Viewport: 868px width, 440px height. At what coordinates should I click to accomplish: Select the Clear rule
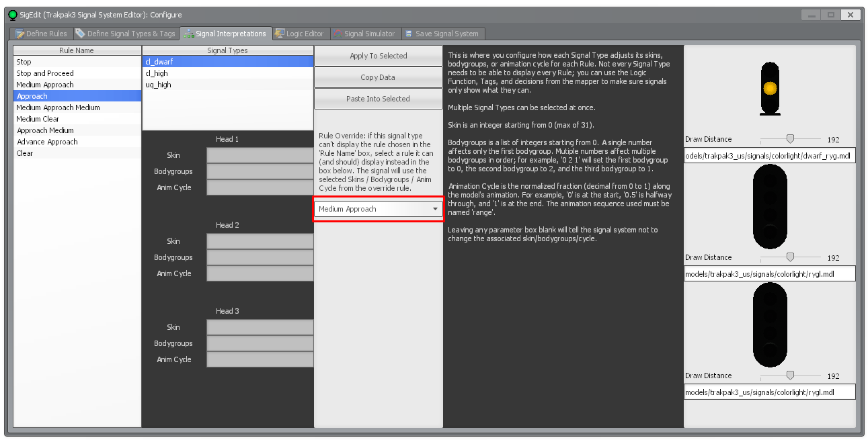click(77, 153)
